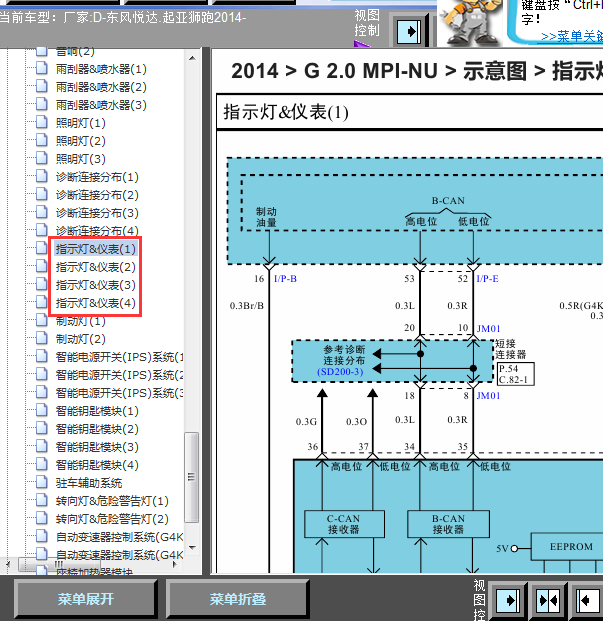Click bottom view-control center-split arrows icon

pos(548,600)
